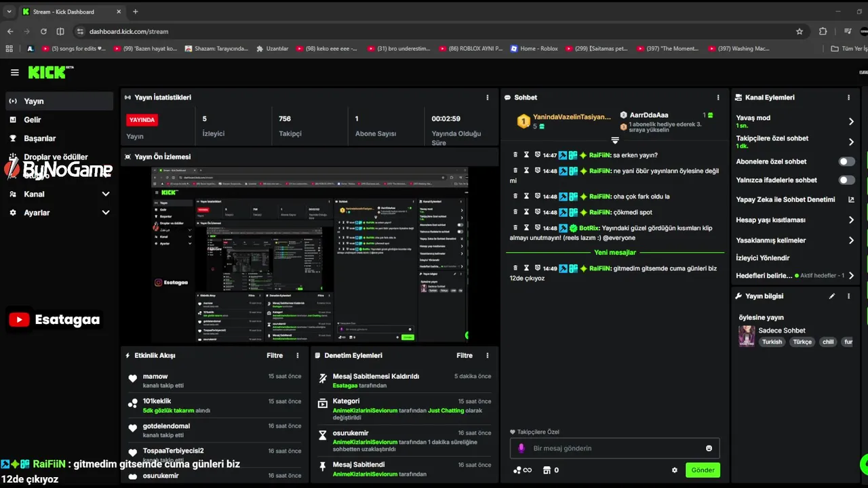Screen dimensions: 868x488
Task: Click YanindaVazelinTasiyan top gifter name
Action: (x=572, y=117)
